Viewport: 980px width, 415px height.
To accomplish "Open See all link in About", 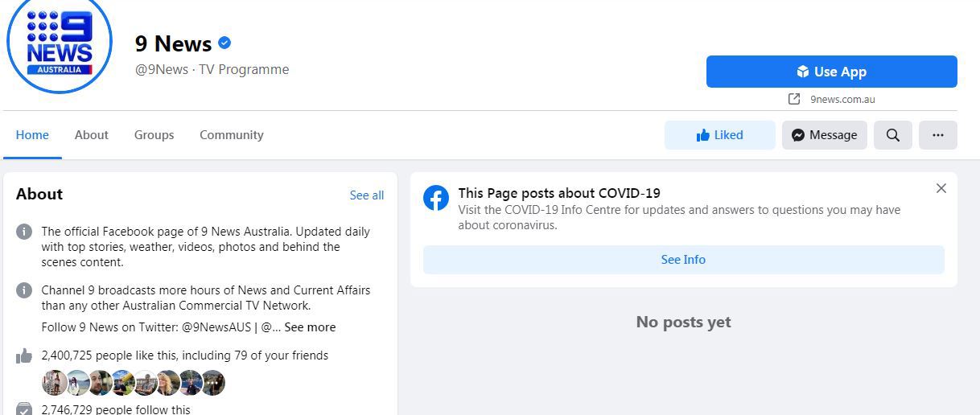I will (367, 195).
